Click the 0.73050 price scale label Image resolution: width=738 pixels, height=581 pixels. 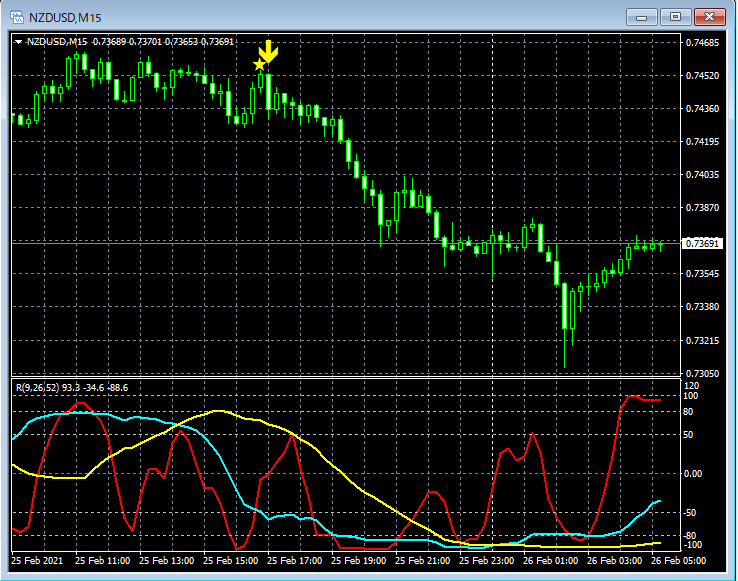click(702, 373)
